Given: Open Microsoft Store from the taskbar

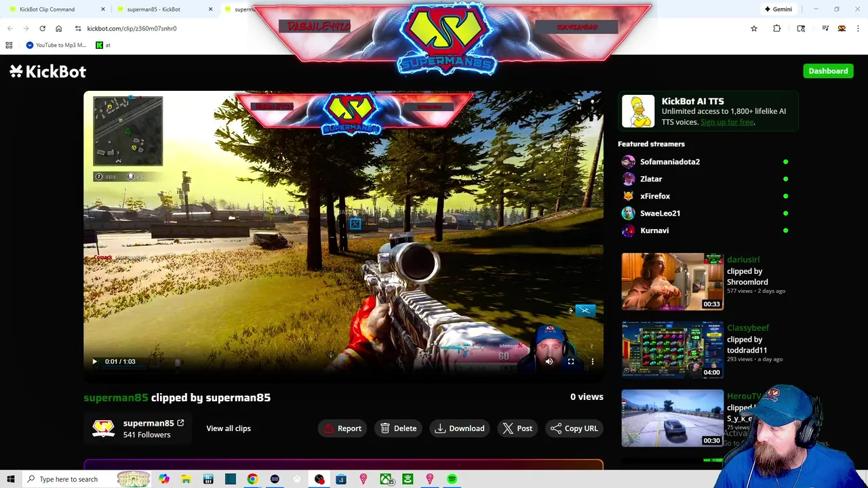Looking at the screenshot, I should tap(341, 479).
